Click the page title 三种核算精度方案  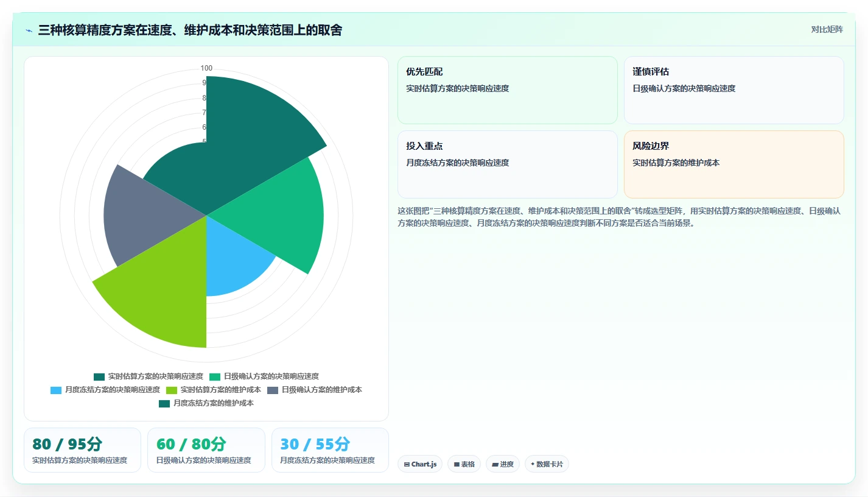point(190,30)
